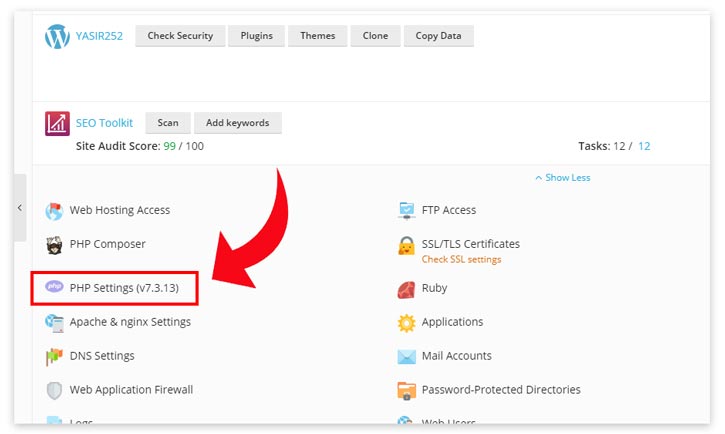
Task: Click the Apache & nginx Settings icon
Action: tap(54, 323)
